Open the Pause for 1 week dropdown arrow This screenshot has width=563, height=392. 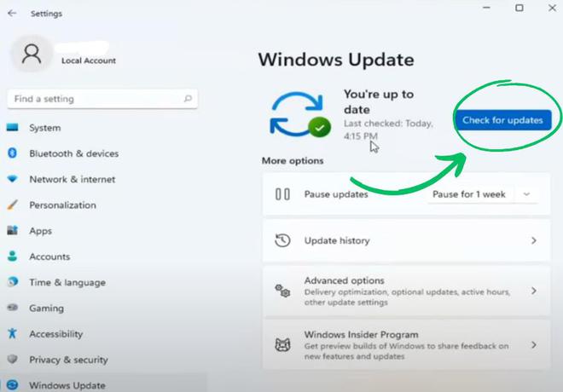526,194
